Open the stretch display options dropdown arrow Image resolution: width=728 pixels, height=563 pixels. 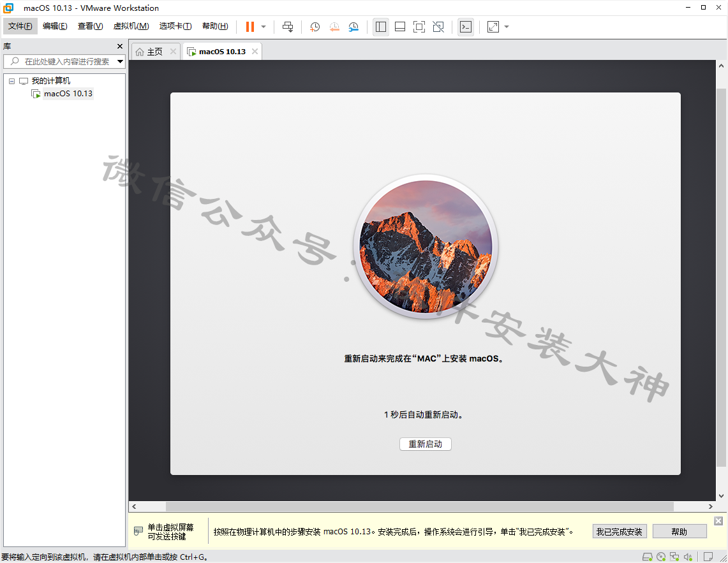click(x=507, y=27)
